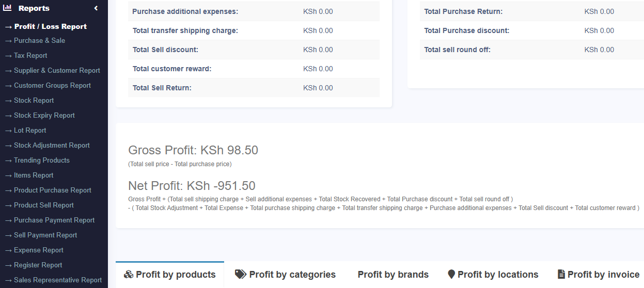Viewport: 644px width, 288px height.
Task: Click the map marker icon on locations tab
Action: 451,275
